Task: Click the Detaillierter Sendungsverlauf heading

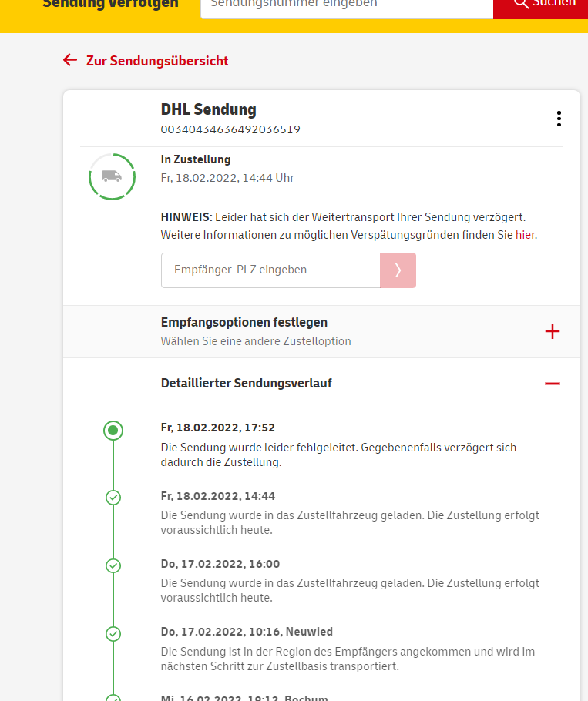Action: pyautogui.click(x=246, y=383)
